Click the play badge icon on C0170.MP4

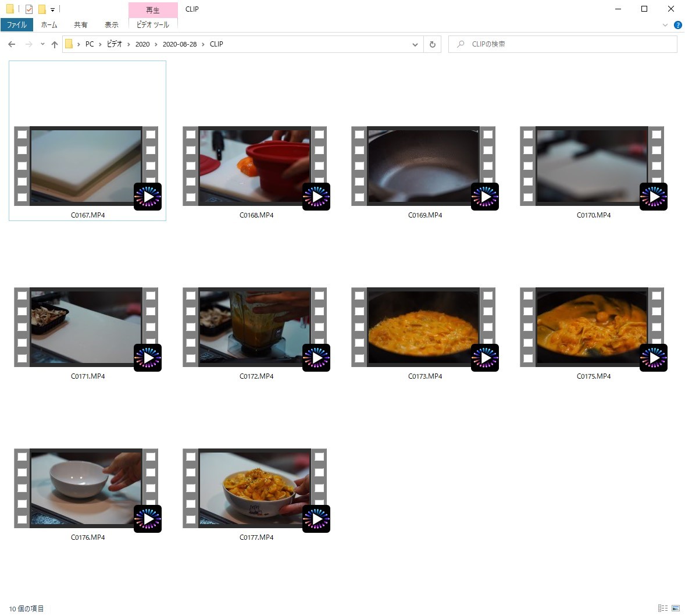(654, 197)
